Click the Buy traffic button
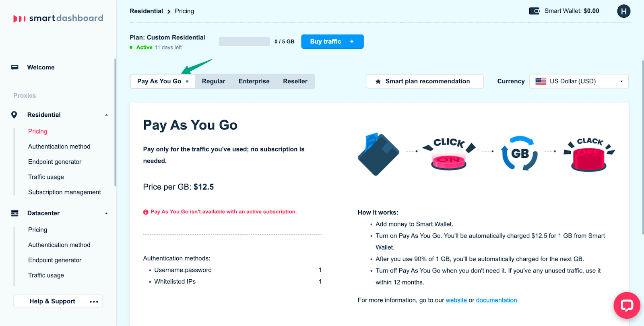Screen dimensions: 644x326 point(332,41)
